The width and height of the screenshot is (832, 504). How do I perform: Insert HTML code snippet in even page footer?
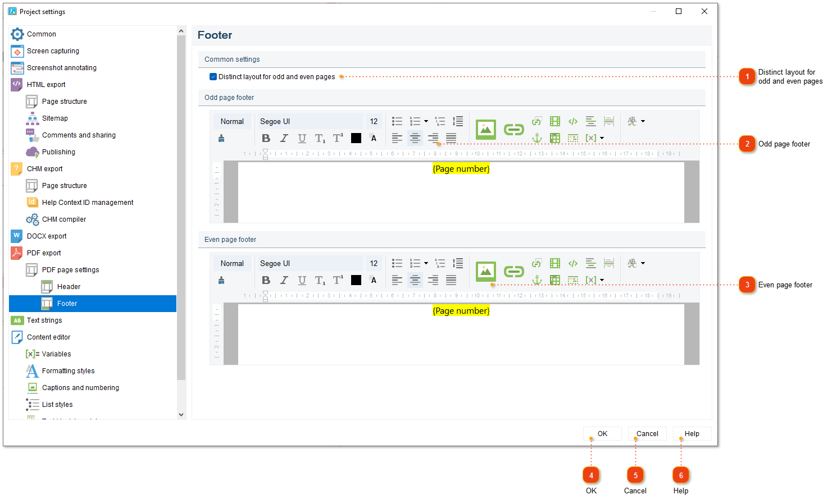pyautogui.click(x=573, y=263)
